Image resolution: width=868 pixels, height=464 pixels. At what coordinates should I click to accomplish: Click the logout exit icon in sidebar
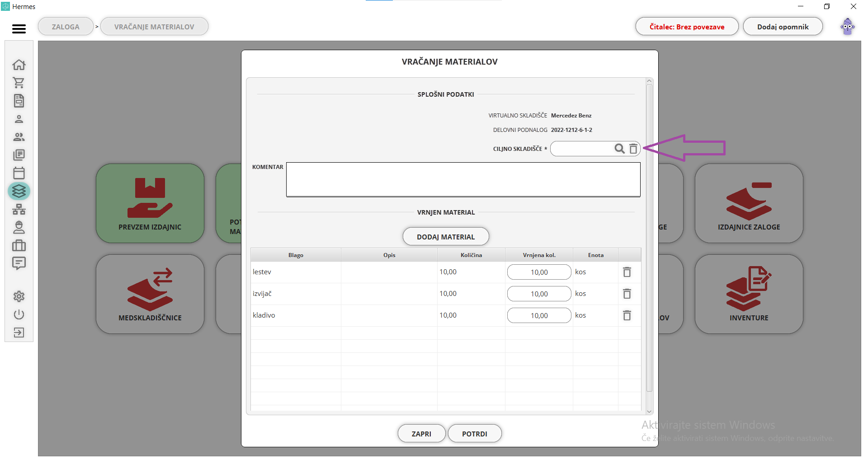tap(19, 333)
